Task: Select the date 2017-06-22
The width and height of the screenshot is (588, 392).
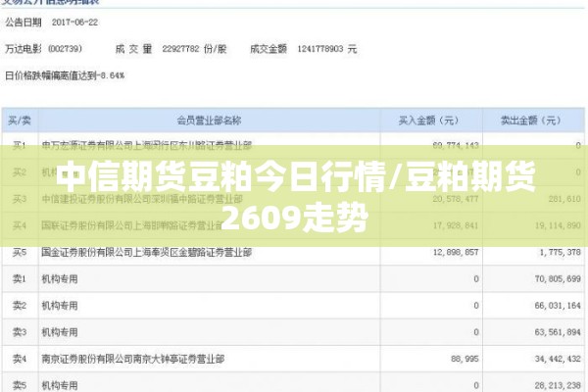Action: [x=74, y=23]
